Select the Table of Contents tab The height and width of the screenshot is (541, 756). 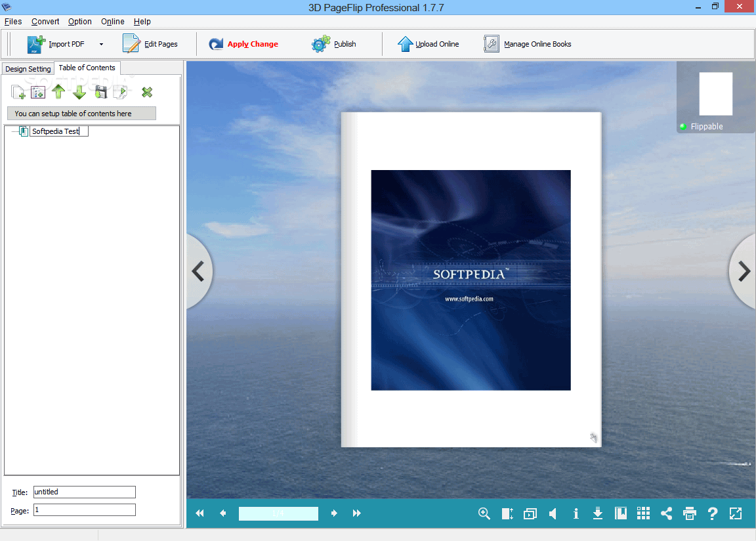tap(87, 68)
